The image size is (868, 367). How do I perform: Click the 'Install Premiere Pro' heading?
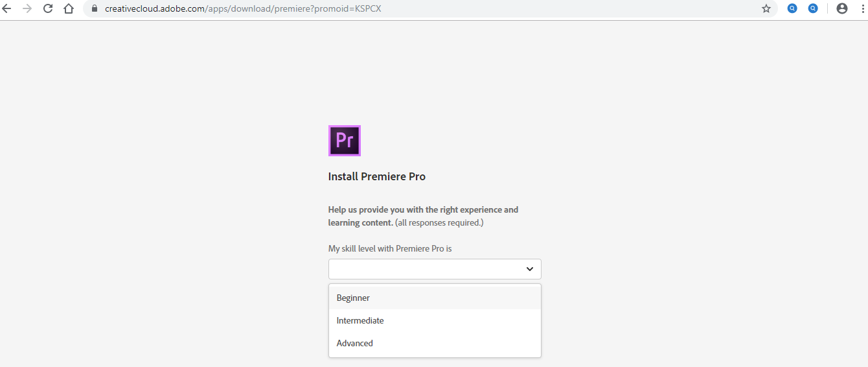pyautogui.click(x=377, y=176)
